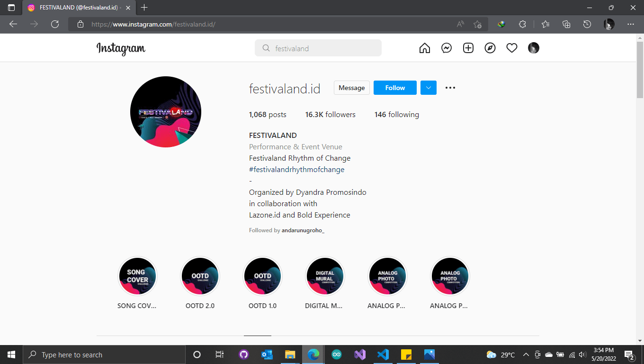View the DIGITAL MURAL story highlight

[325, 276]
